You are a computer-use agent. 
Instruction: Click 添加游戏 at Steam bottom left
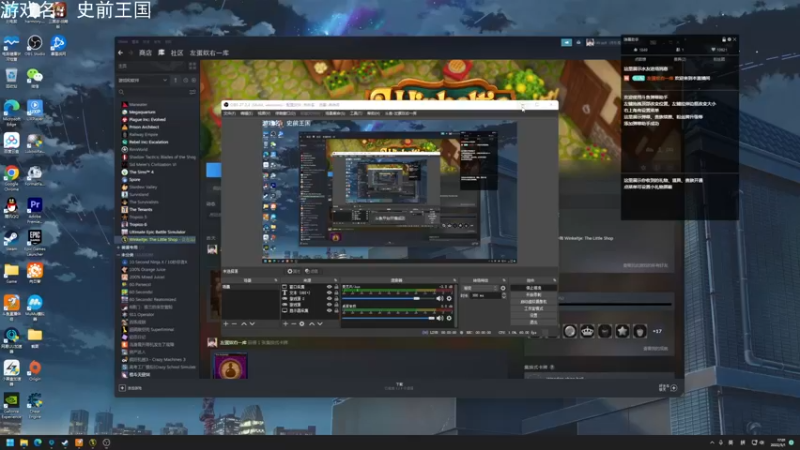(131, 388)
